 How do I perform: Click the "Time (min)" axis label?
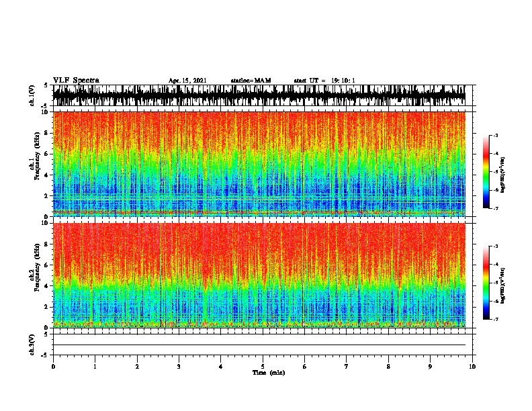pyautogui.click(x=269, y=373)
